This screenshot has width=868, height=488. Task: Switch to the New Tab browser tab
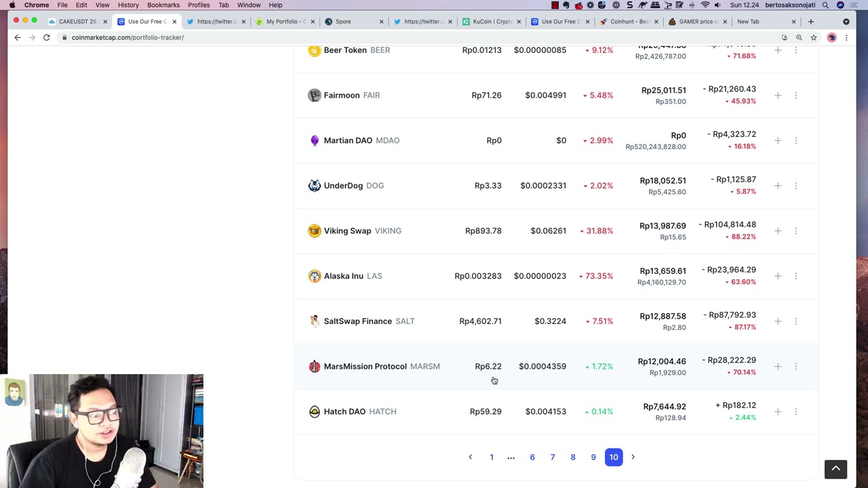point(766,22)
